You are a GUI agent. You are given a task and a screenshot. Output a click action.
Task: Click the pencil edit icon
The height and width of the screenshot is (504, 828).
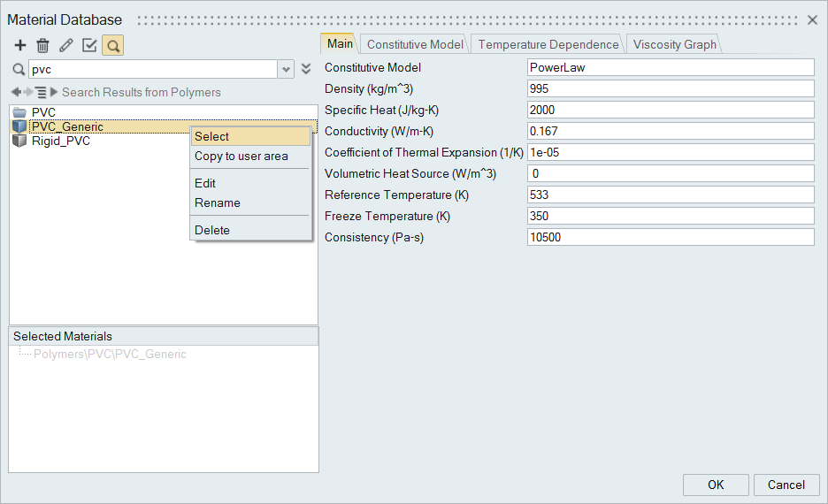click(x=66, y=45)
